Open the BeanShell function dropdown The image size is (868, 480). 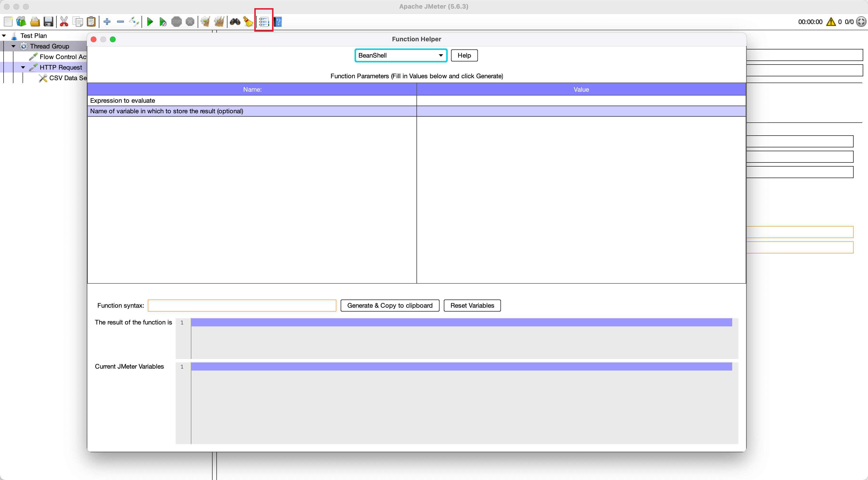coord(401,55)
